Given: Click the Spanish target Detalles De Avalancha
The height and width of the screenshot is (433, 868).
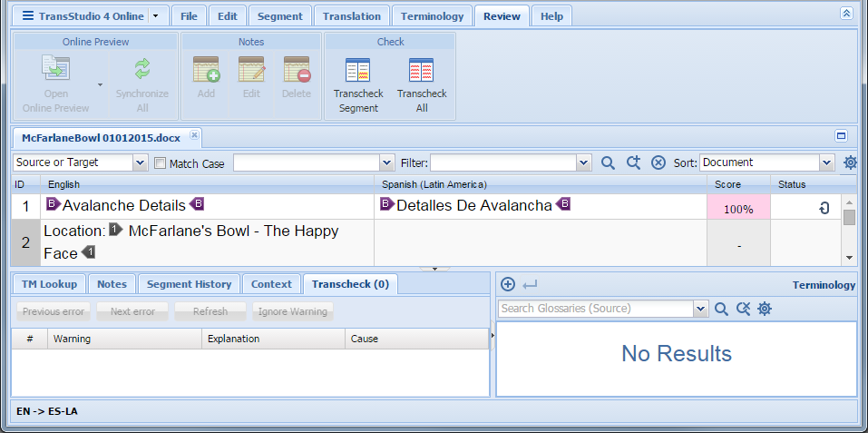Looking at the screenshot, I should tap(474, 206).
